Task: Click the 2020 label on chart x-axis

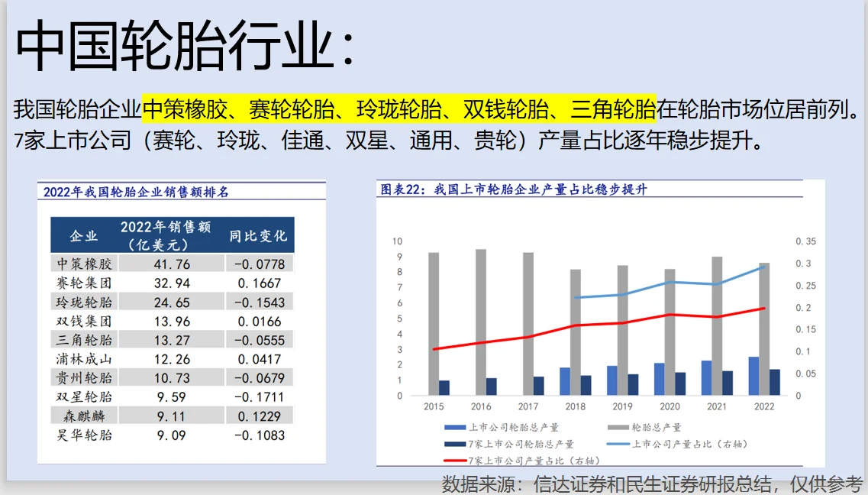Action: [670, 406]
